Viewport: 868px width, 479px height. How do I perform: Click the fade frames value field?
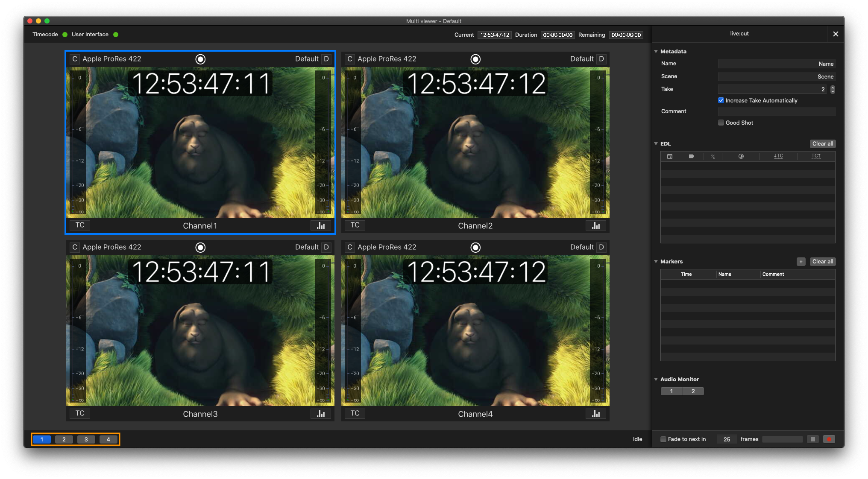(x=727, y=439)
